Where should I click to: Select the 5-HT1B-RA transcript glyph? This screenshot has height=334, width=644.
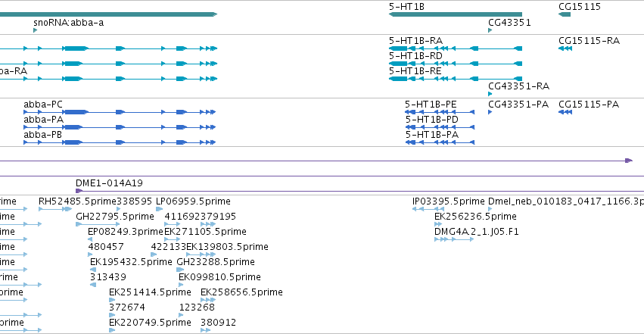(456, 48)
